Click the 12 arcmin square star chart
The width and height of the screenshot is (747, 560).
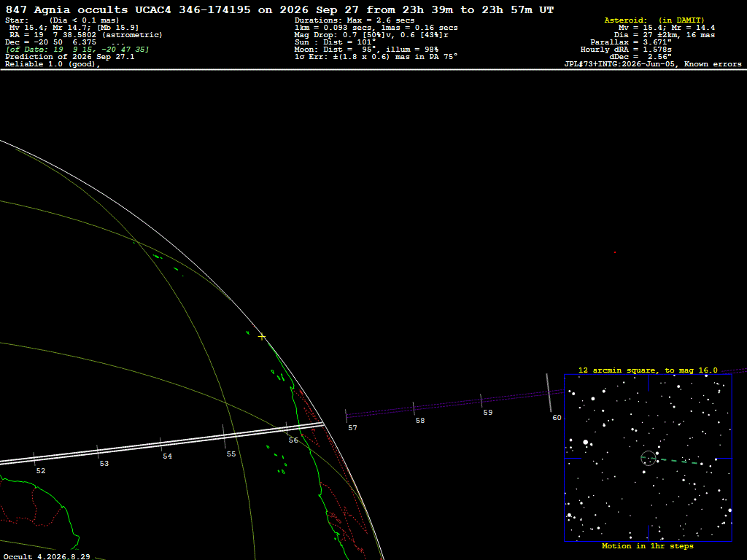click(648, 458)
